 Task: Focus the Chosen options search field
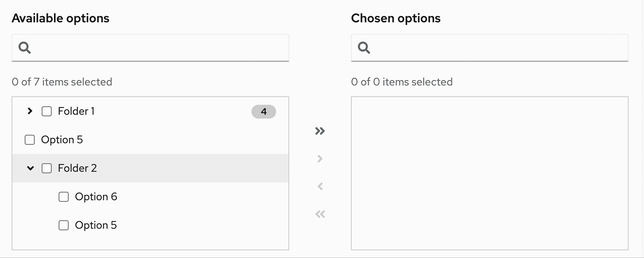497,48
